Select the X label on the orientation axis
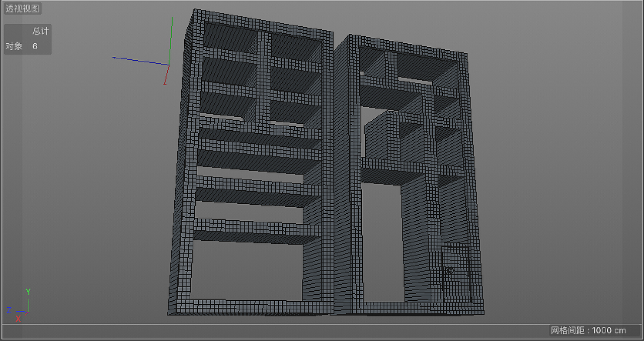644x341 pixels. [19, 319]
